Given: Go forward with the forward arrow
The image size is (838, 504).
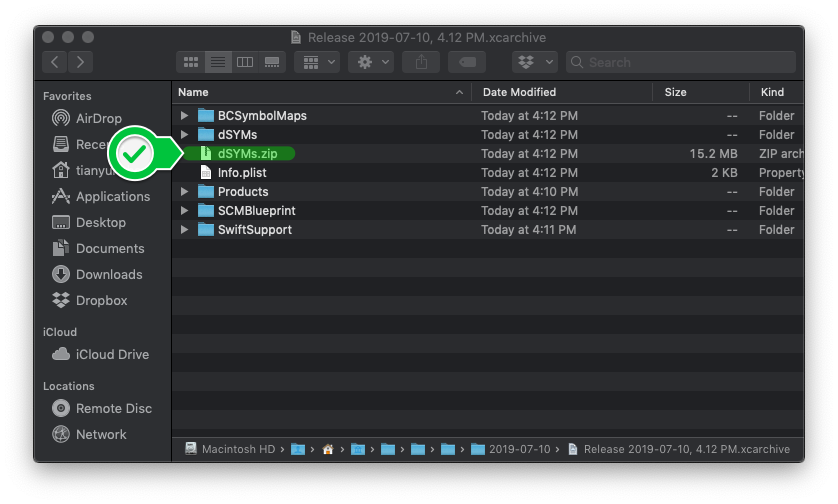Looking at the screenshot, I should click(81, 62).
